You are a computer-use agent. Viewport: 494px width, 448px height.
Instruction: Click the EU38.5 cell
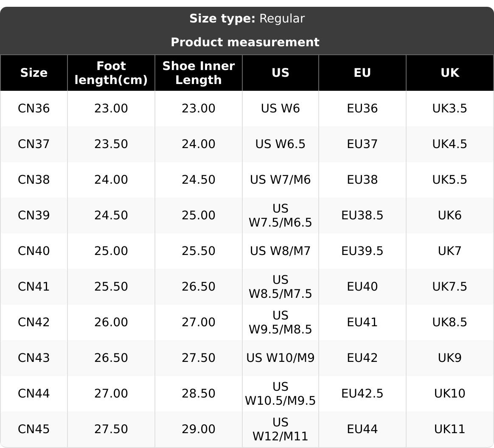point(362,216)
